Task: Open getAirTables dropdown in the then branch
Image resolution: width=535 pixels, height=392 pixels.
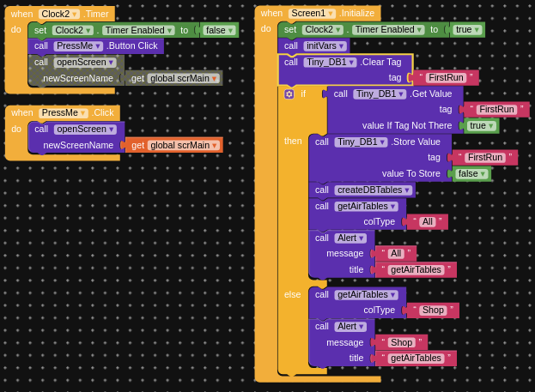Action: click(366, 207)
